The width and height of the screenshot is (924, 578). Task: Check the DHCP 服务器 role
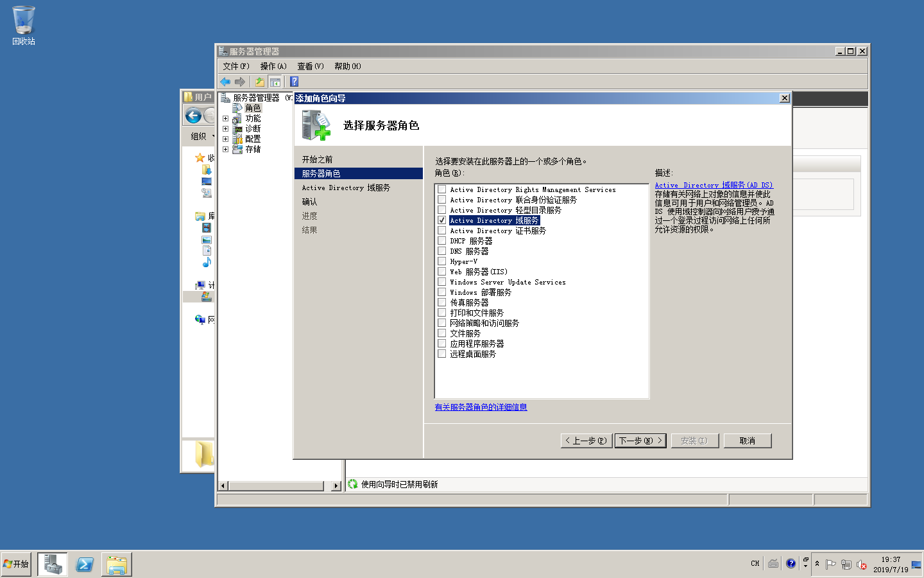click(x=441, y=241)
